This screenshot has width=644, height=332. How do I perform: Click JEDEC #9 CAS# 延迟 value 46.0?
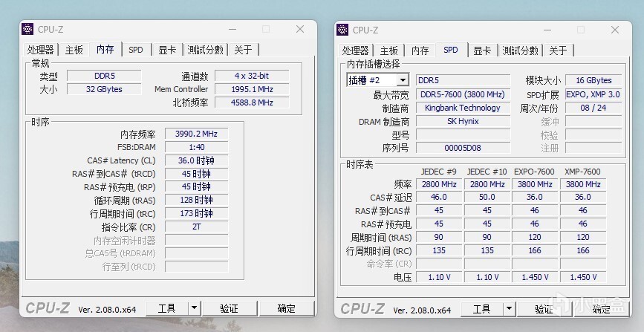(439, 198)
